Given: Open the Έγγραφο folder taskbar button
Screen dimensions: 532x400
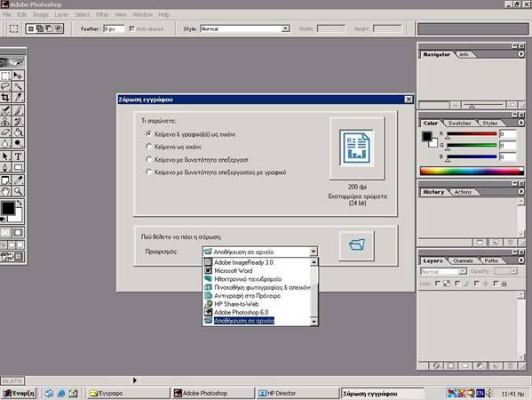Looking at the screenshot, I should pyautogui.click(x=128, y=393).
